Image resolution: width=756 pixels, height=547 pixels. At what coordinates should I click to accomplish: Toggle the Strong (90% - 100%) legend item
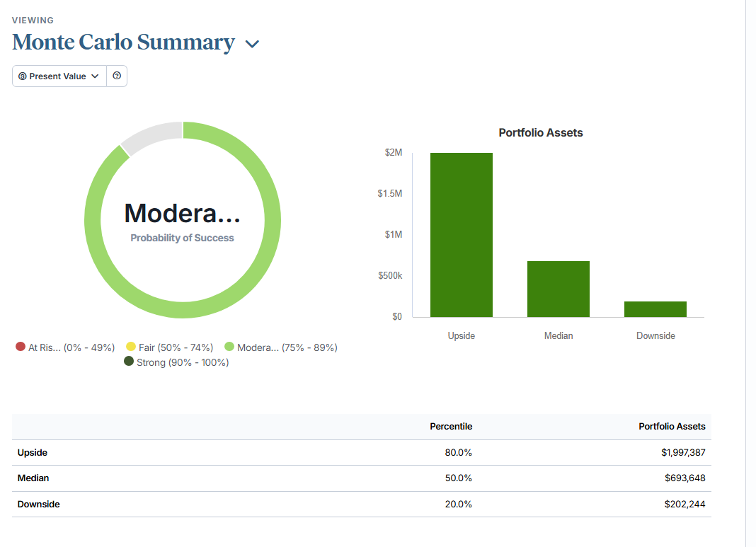(176, 362)
